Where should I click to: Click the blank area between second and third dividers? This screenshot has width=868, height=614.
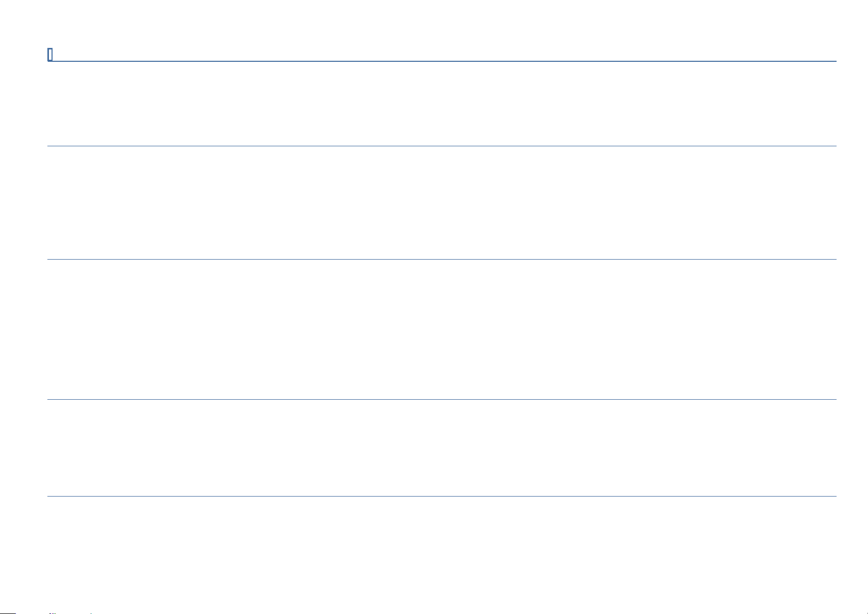pos(441,329)
